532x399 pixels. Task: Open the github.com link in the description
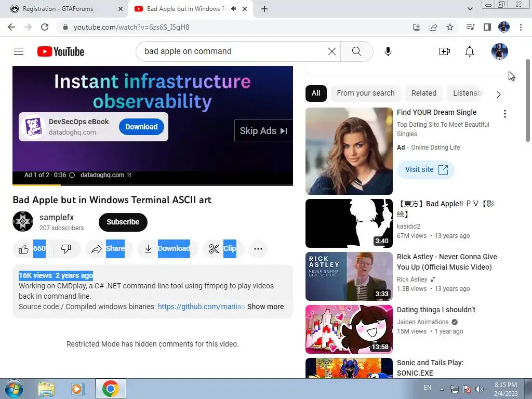point(201,307)
